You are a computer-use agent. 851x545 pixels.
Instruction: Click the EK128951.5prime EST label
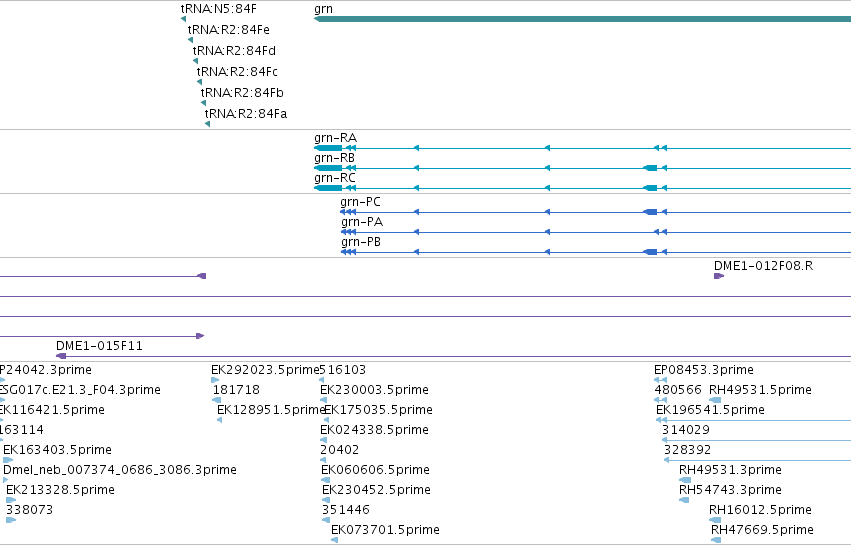pyautogui.click(x=271, y=410)
